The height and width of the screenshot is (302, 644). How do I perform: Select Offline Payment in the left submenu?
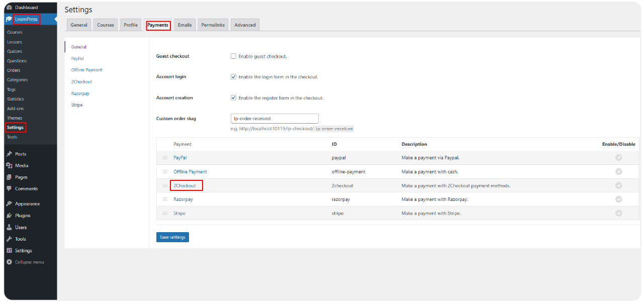pyautogui.click(x=86, y=70)
